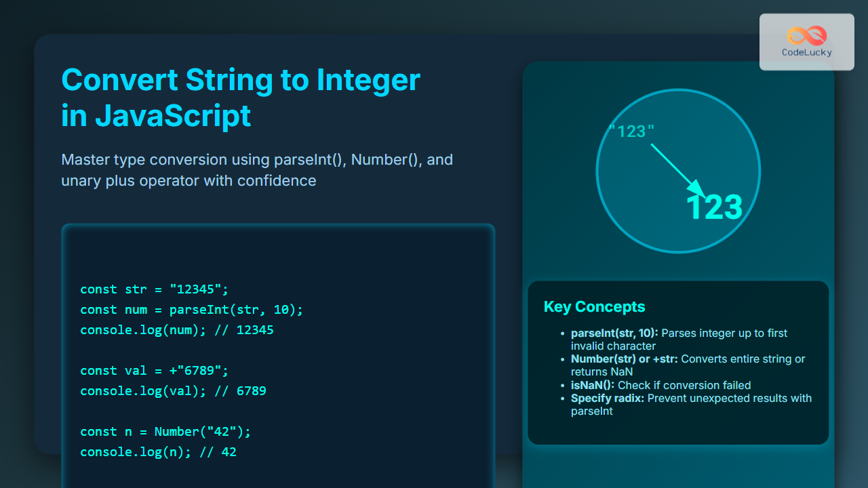Click the "in JavaScript" heading line
Screen dimensions: 868x488
click(156, 116)
